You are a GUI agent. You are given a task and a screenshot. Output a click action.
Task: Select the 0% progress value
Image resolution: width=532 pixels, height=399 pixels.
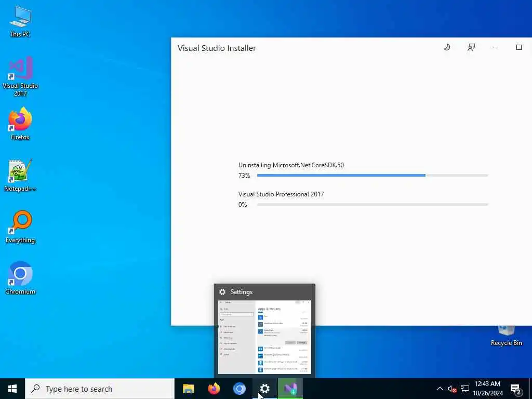pyautogui.click(x=243, y=205)
